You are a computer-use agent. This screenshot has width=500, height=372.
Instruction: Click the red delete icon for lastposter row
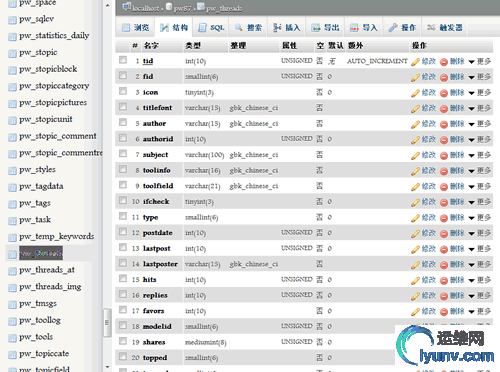click(x=444, y=265)
